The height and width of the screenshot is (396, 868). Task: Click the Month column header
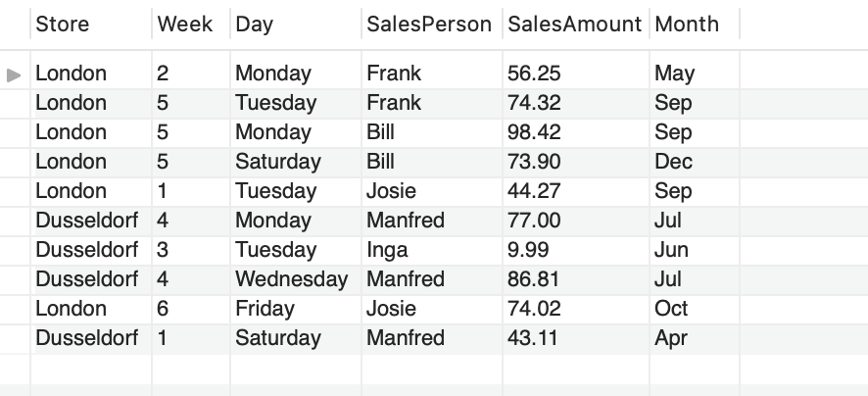pyautogui.click(x=695, y=25)
